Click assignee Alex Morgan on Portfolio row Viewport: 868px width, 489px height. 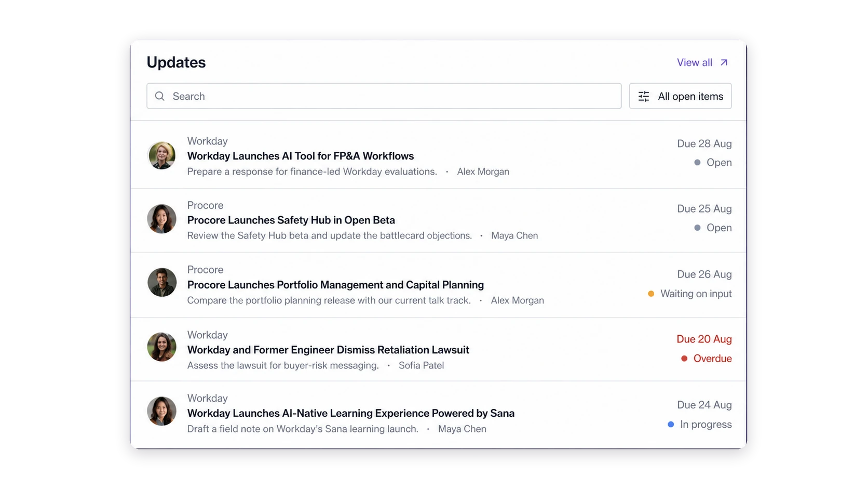tap(517, 300)
